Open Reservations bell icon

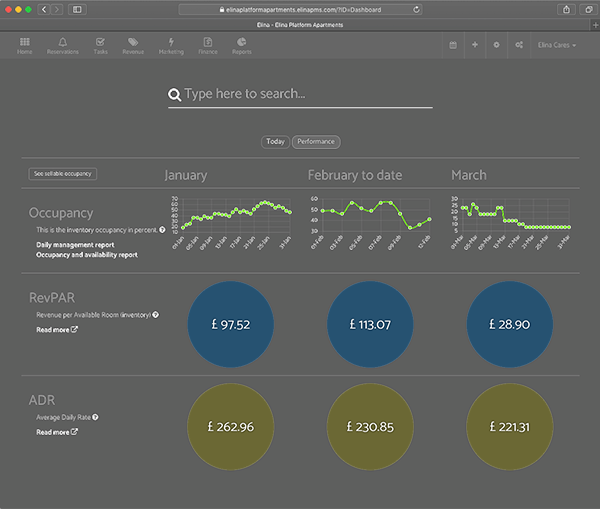pos(63,42)
